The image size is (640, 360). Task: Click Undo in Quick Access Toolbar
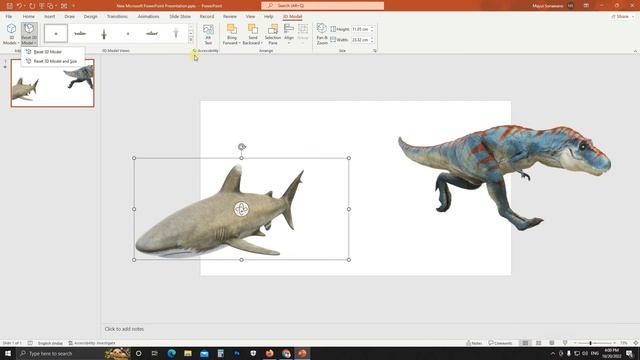point(19,6)
